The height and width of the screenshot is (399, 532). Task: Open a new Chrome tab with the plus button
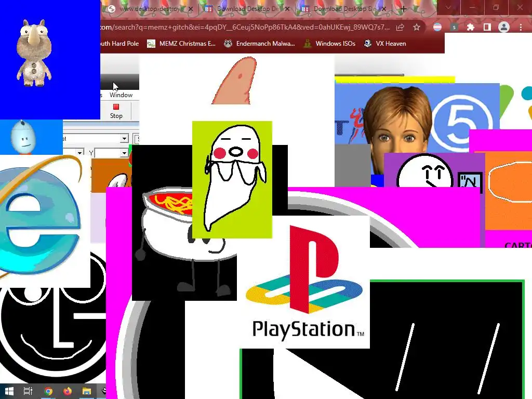coord(403,9)
